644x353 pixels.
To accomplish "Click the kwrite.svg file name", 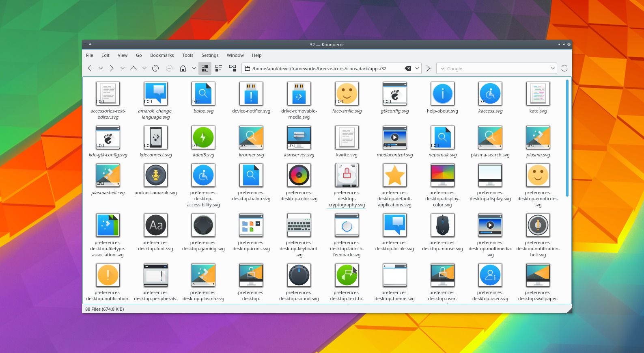I will coord(347,155).
